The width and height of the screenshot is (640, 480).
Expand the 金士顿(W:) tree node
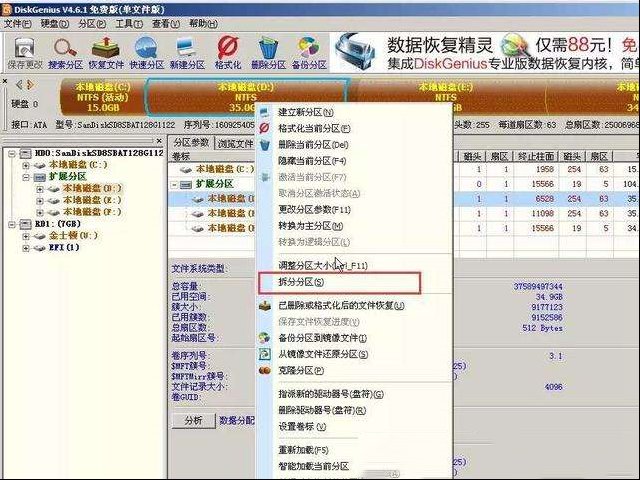click(x=26, y=236)
